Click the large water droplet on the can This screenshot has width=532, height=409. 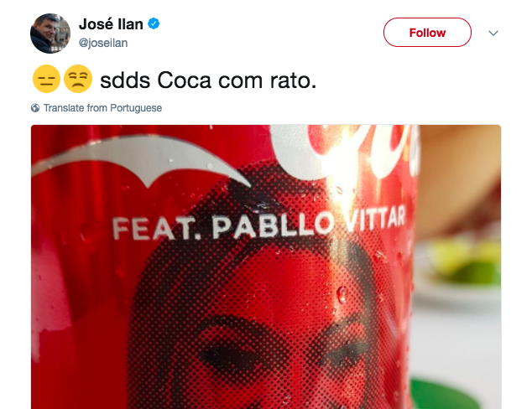342,293
